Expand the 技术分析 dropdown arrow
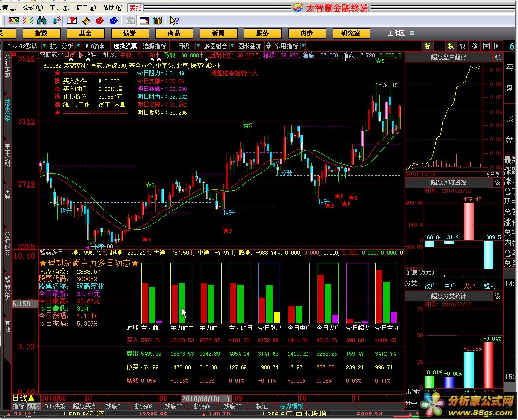This screenshot has height=420, width=518. point(78,46)
